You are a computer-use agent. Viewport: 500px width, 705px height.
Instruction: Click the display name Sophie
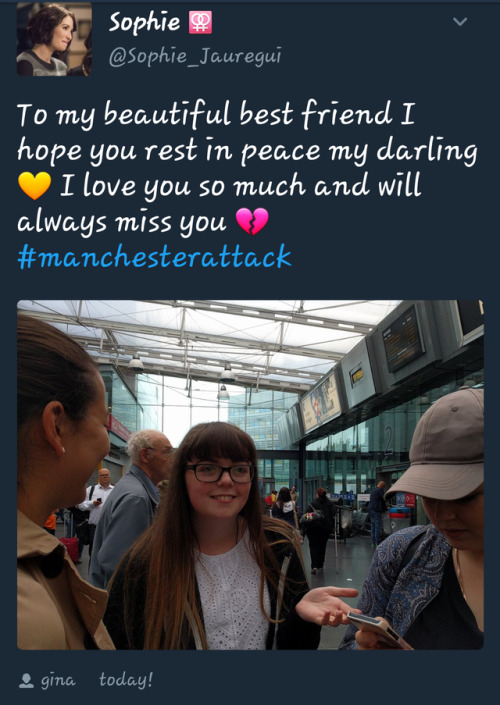click(144, 22)
